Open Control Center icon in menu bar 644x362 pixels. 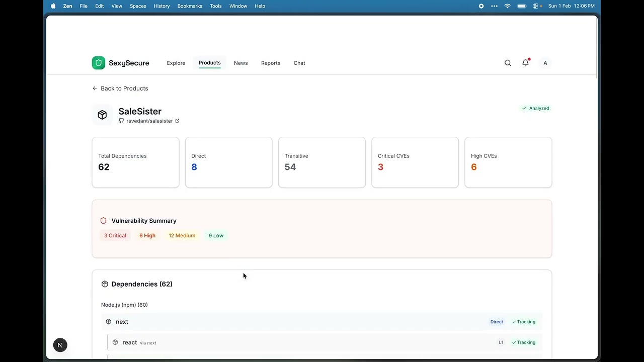[x=537, y=6]
